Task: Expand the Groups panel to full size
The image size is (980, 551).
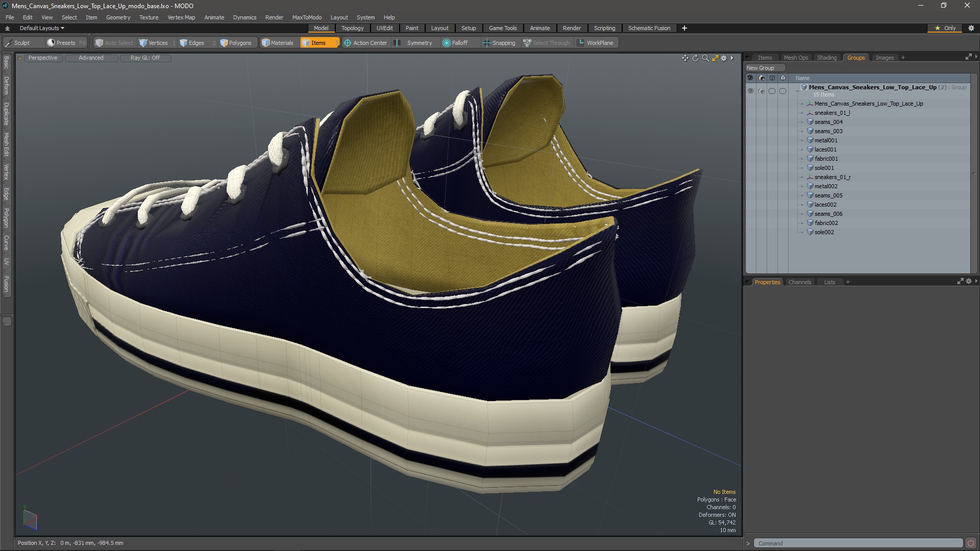Action: (x=968, y=57)
